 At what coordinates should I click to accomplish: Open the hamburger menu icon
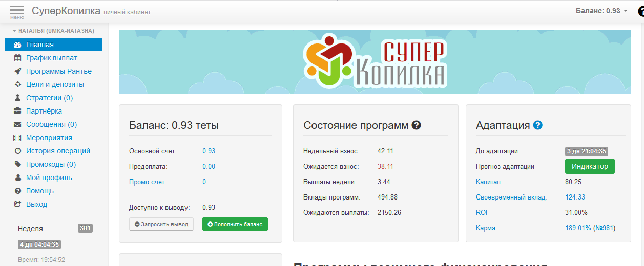[17, 11]
